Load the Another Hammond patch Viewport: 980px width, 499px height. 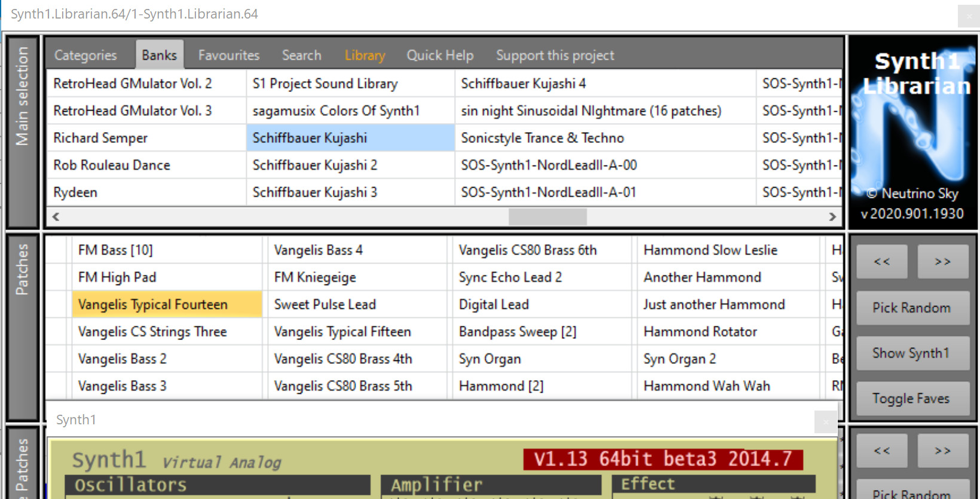click(728, 278)
